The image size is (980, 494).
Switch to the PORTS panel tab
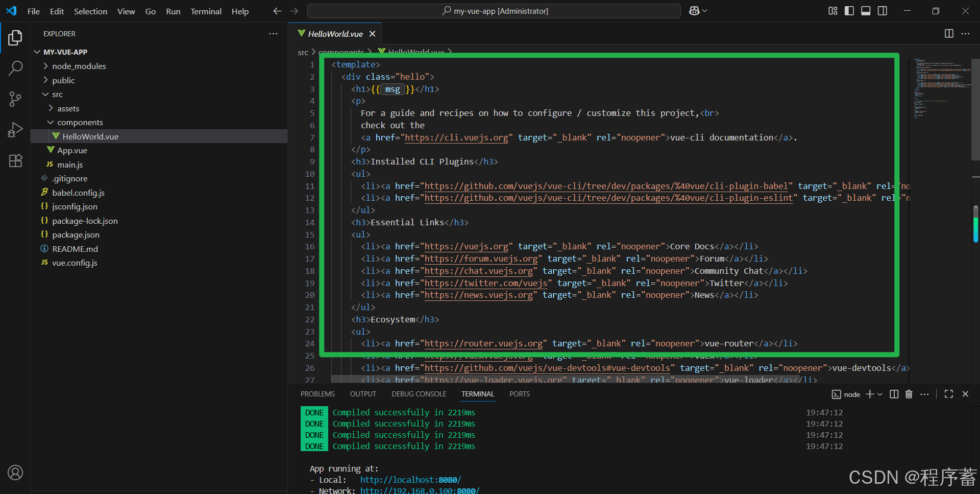click(x=520, y=394)
